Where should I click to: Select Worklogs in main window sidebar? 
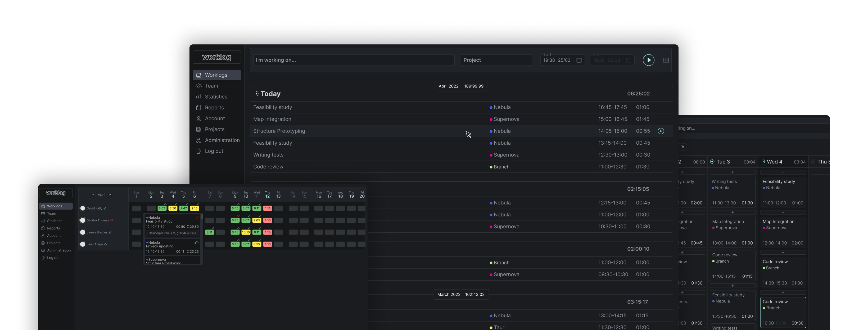point(217,75)
